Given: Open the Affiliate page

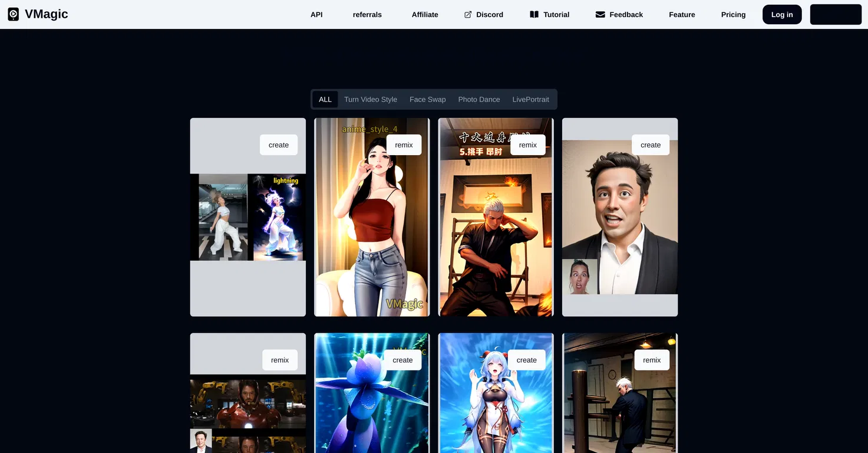Looking at the screenshot, I should click(x=425, y=14).
